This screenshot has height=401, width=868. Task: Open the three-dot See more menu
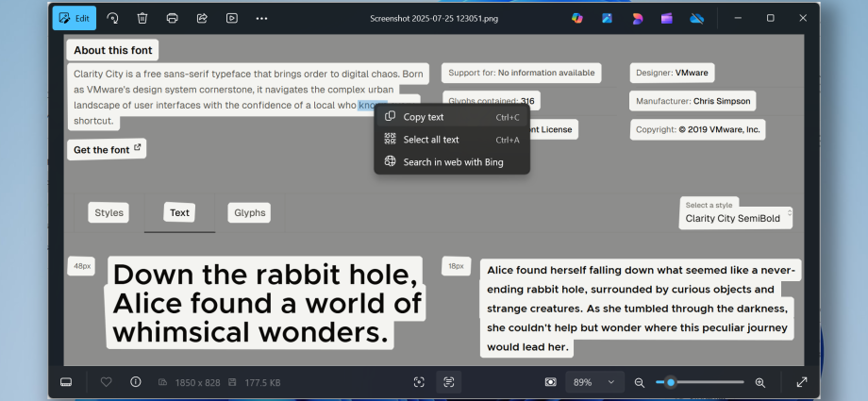tap(262, 18)
